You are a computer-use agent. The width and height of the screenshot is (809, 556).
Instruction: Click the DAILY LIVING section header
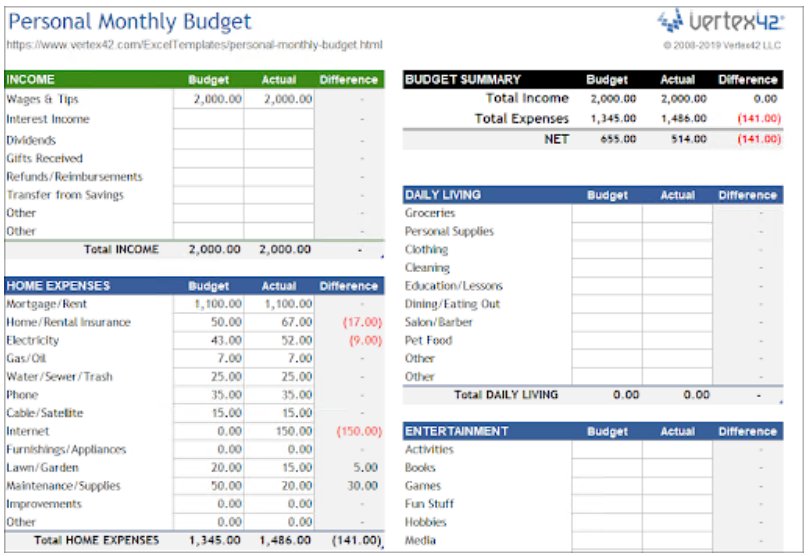[x=443, y=195]
